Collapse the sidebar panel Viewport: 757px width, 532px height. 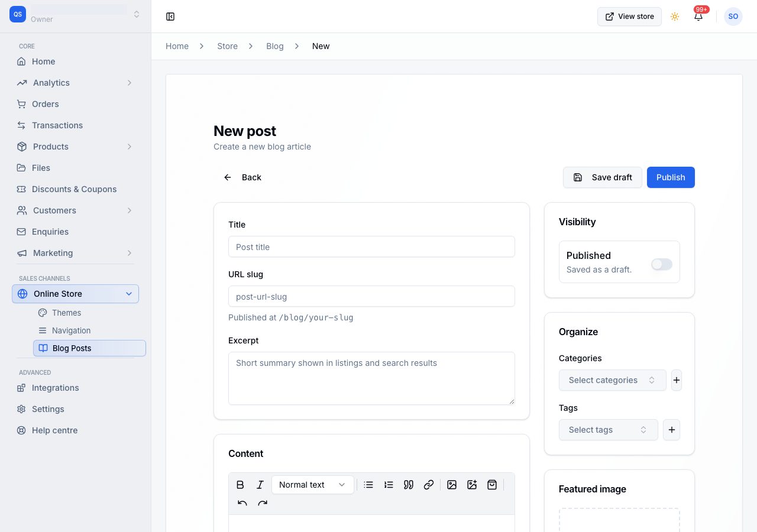(x=170, y=17)
